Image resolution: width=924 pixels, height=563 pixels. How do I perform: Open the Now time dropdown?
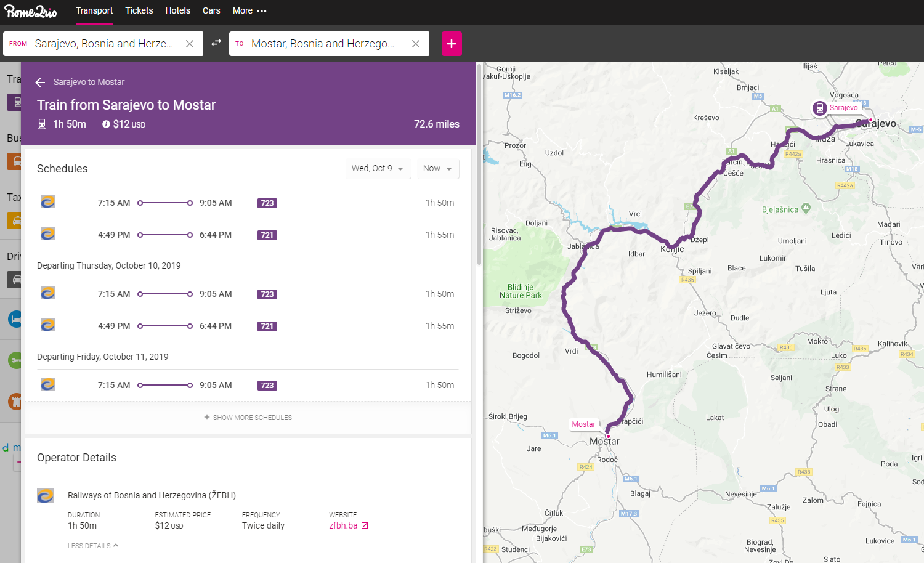coord(438,169)
